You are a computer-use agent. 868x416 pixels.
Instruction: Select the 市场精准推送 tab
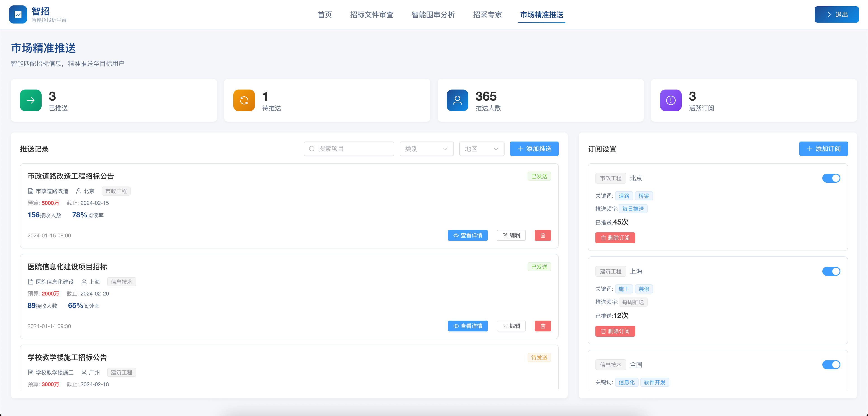[x=542, y=14]
